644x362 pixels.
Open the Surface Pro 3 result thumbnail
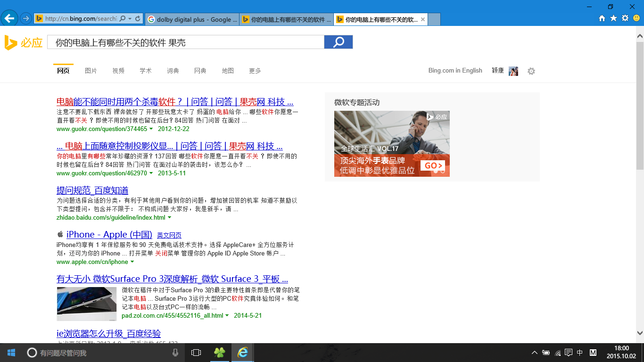click(87, 304)
